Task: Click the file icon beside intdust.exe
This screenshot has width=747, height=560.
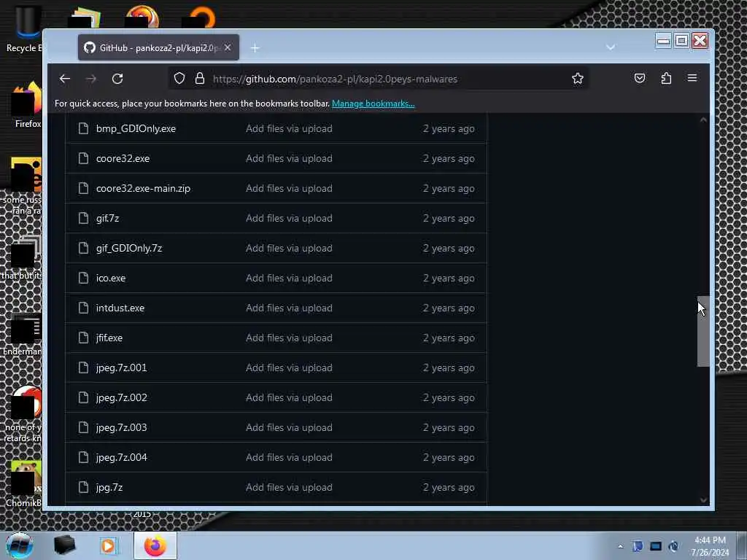Action: [83, 308]
